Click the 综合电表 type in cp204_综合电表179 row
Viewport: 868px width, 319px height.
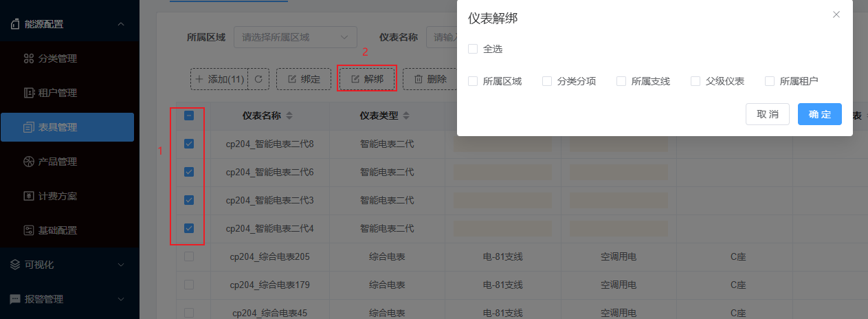pos(387,285)
